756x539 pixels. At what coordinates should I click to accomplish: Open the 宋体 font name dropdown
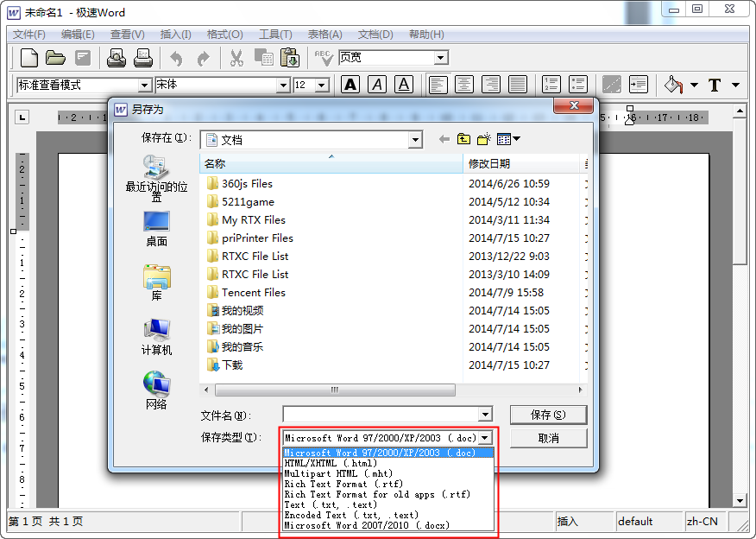pyautogui.click(x=283, y=86)
